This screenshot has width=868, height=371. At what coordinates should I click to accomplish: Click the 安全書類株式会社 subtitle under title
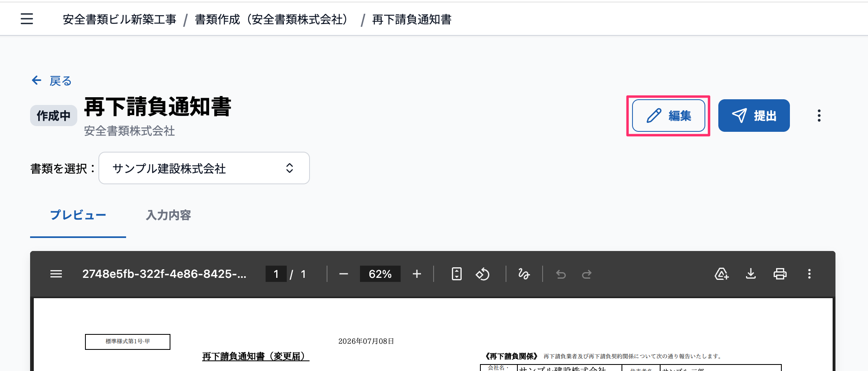click(x=129, y=131)
